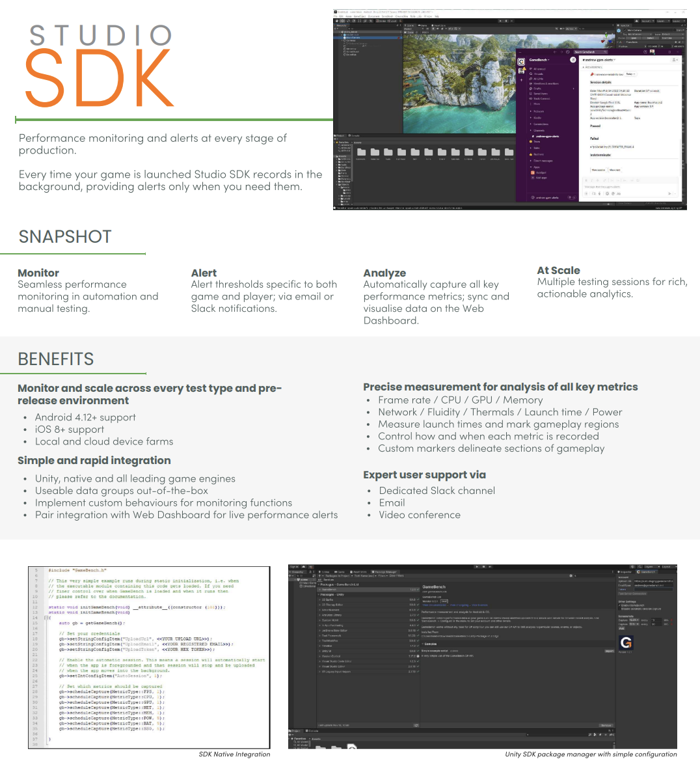The width and height of the screenshot is (700, 781).
Task: Switch to the GameBench inspector tab
Action: click(648, 572)
